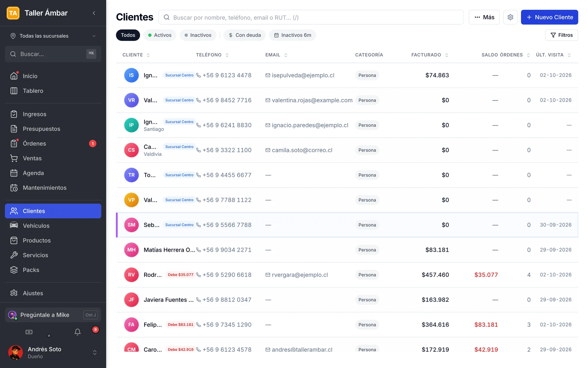
Task: Click the Vehículos car icon
Action: pos(14,226)
